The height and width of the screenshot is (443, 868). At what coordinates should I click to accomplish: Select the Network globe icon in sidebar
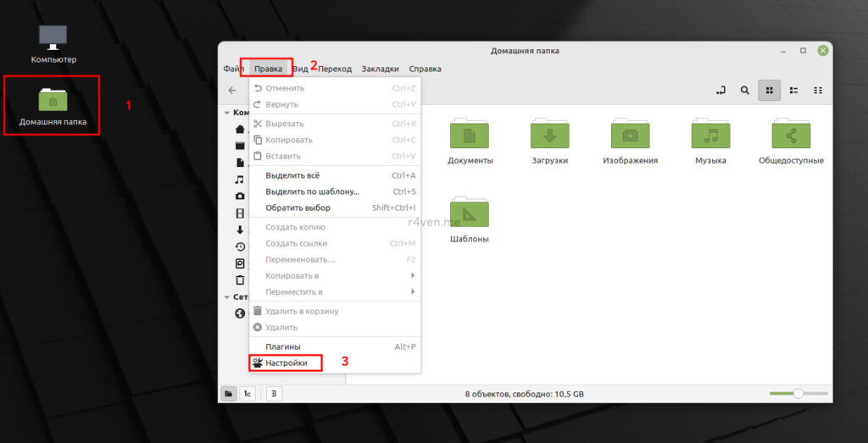pos(240,313)
